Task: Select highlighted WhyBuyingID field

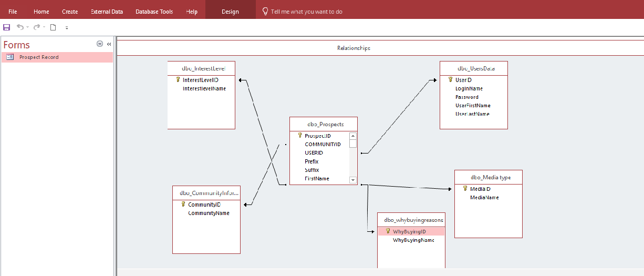Action: tap(411, 231)
